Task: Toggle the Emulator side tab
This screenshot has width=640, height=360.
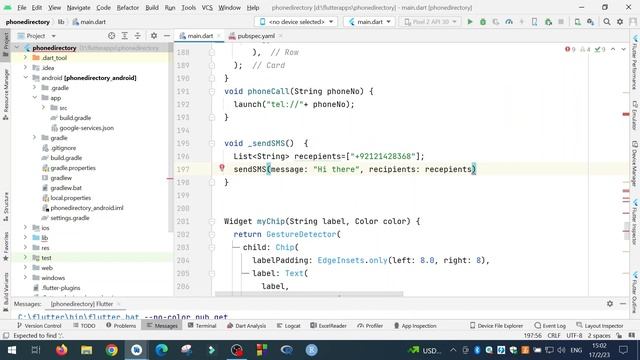Action: (x=635, y=116)
